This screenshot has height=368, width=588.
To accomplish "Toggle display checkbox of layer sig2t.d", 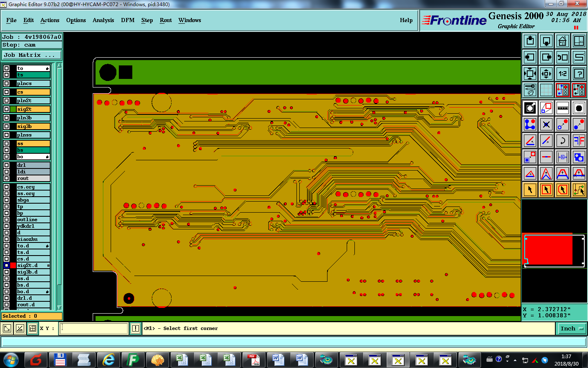I will tap(7, 265).
